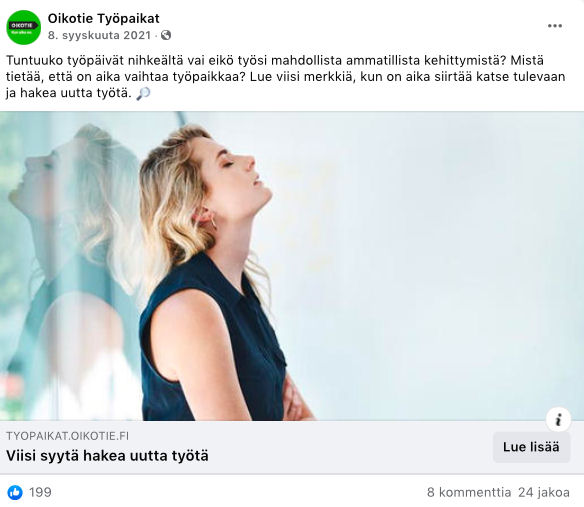The width and height of the screenshot is (584, 507).
Task: View the 199 reactions count
Action: [x=40, y=492]
